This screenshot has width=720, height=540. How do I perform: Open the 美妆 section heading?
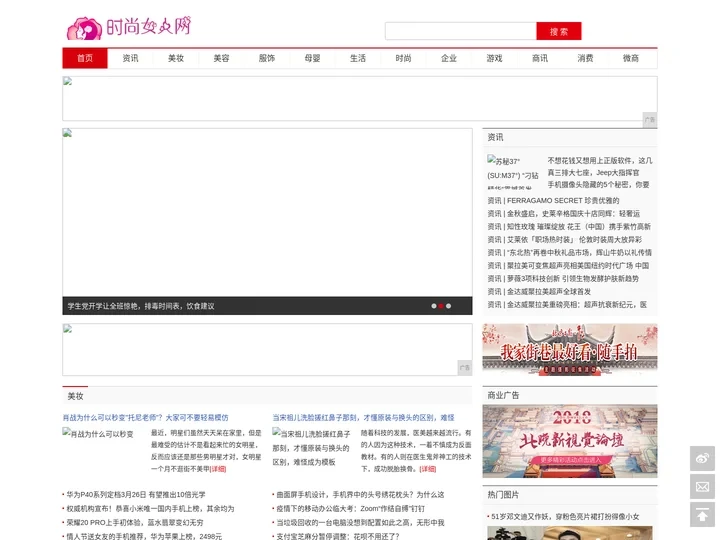[x=75, y=396]
